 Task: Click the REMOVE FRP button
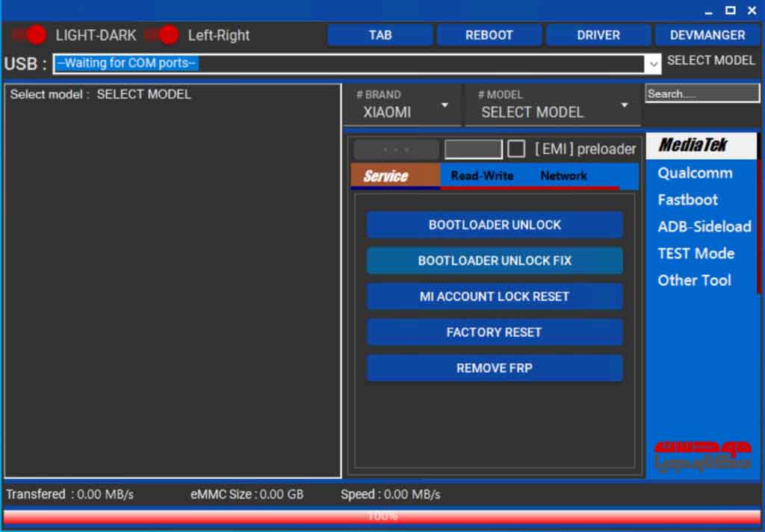pyautogui.click(x=495, y=368)
